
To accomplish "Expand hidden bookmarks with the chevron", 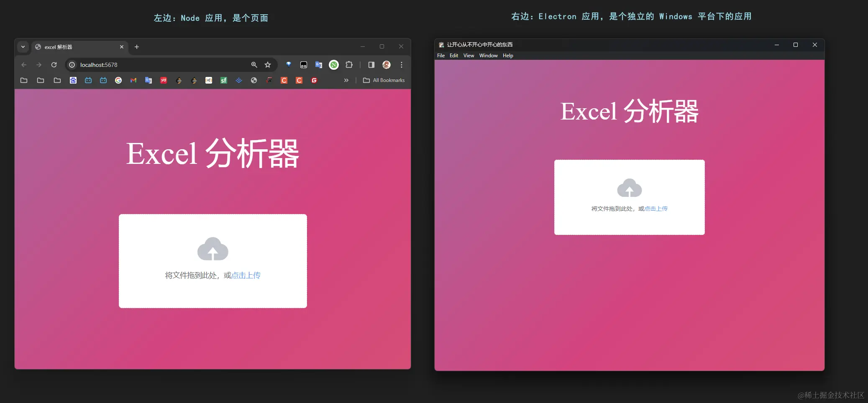I will pyautogui.click(x=346, y=80).
